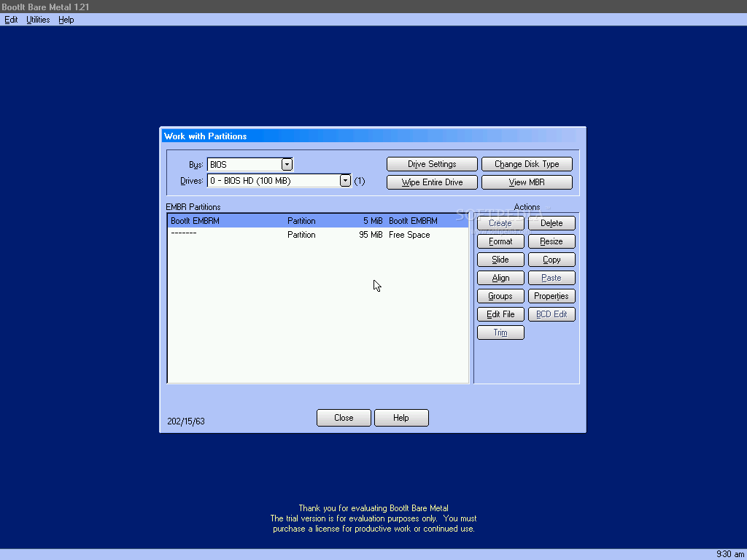
Task: Open the Utilities menu
Action: click(x=38, y=20)
